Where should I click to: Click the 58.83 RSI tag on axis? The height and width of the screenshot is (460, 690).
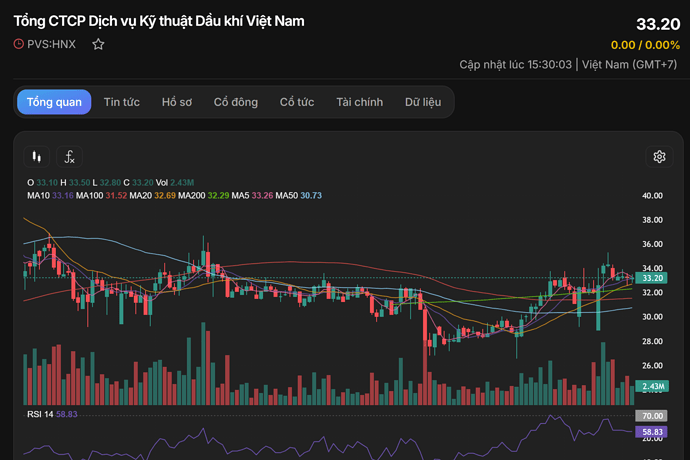coord(651,432)
